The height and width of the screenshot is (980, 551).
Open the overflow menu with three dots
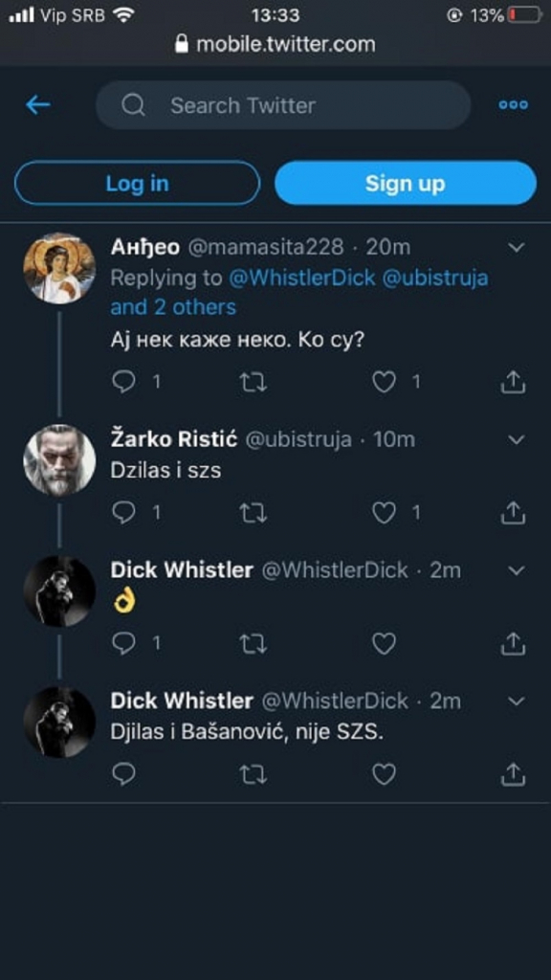(x=514, y=105)
